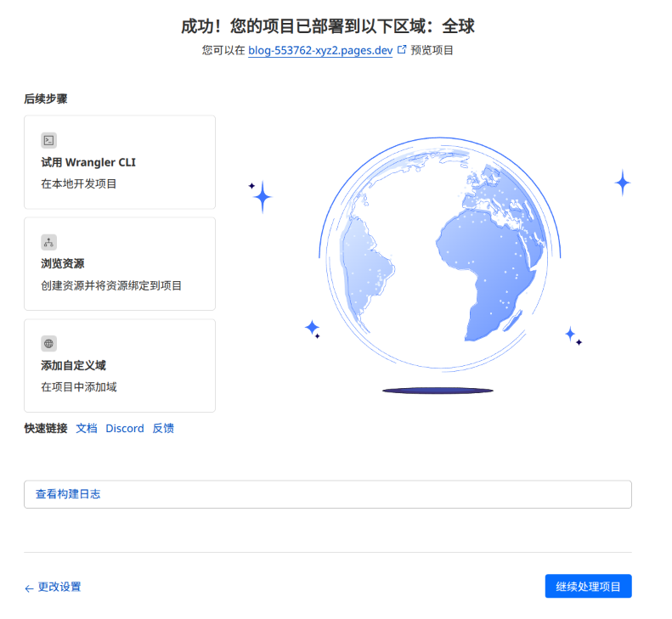This screenshot has height=619, width=672.
Task: Click the resource tree icon above 浏览资源
Action: click(49, 242)
